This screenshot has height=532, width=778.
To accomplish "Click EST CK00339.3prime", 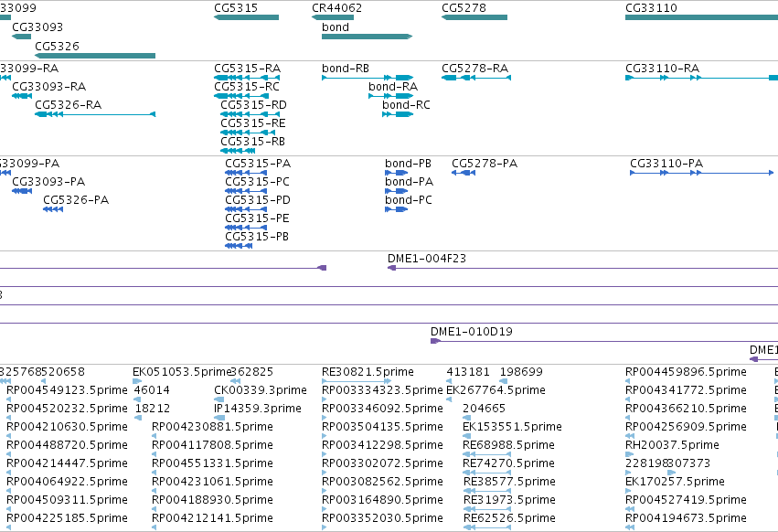I will click(261, 390).
